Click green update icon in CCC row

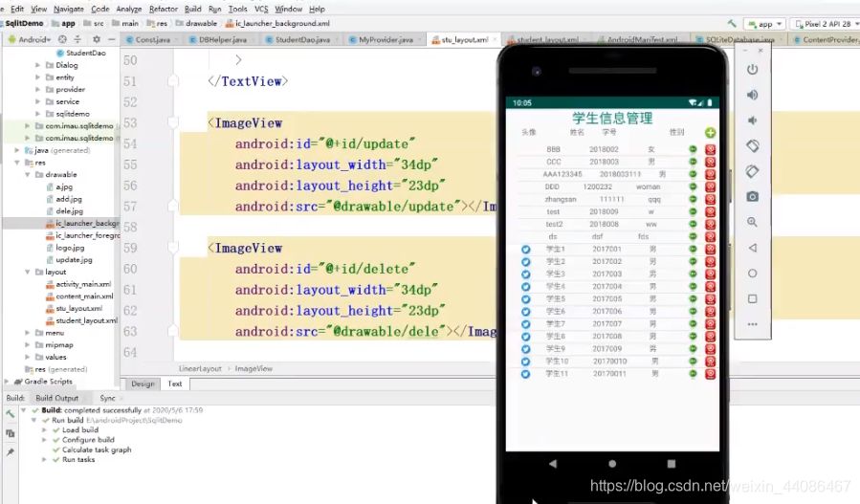click(x=693, y=162)
